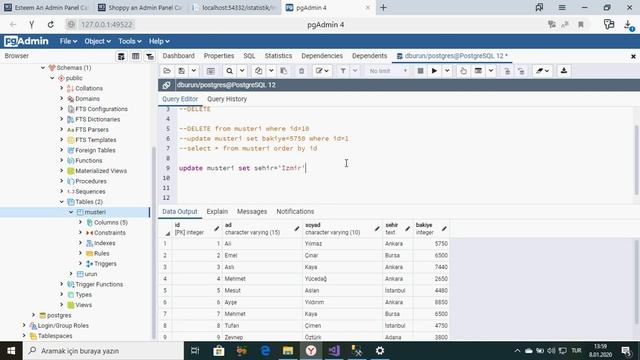640x360 pixels.
Task: Open the Tools menu
Action: (x=130, y=41)
